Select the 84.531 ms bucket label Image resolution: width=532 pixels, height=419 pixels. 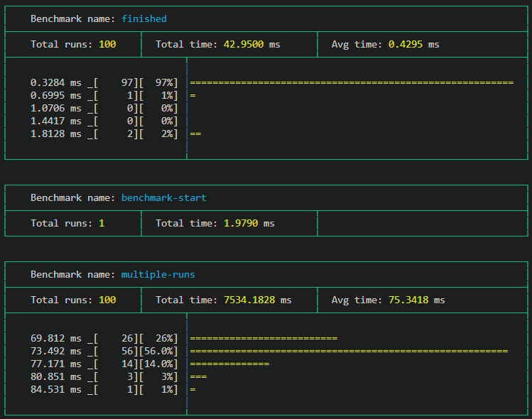coord(56,389)
